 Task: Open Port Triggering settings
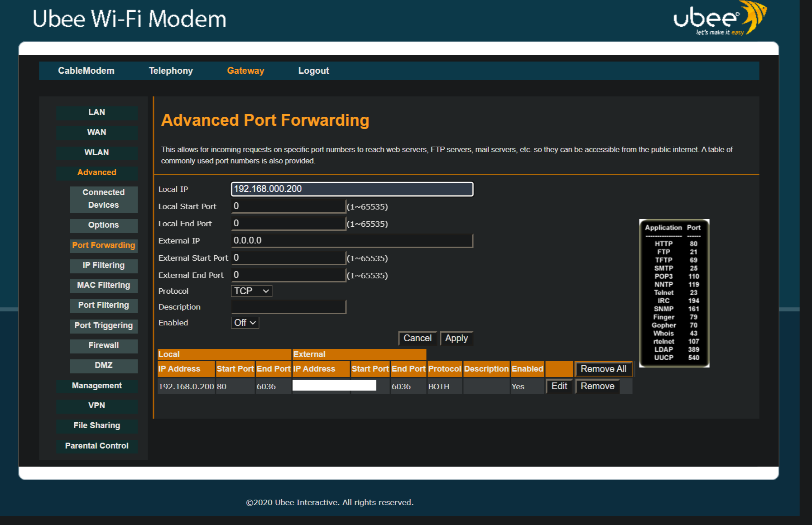[104, 325]
